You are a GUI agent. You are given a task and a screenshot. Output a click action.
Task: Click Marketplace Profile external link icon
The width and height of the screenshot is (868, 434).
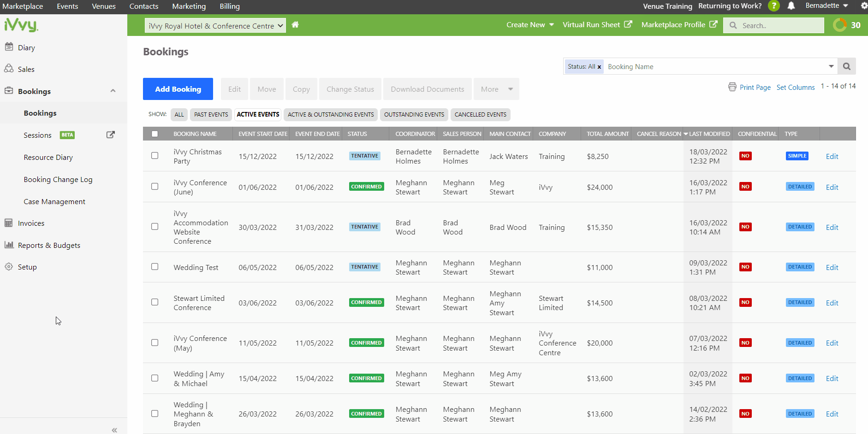coord(713,24)
